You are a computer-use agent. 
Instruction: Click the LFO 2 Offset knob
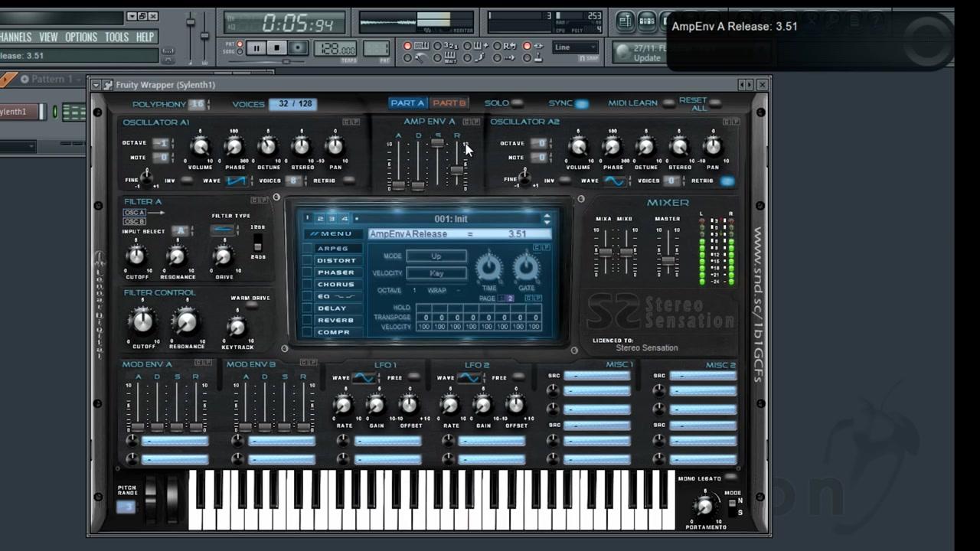tap(516, 405)
